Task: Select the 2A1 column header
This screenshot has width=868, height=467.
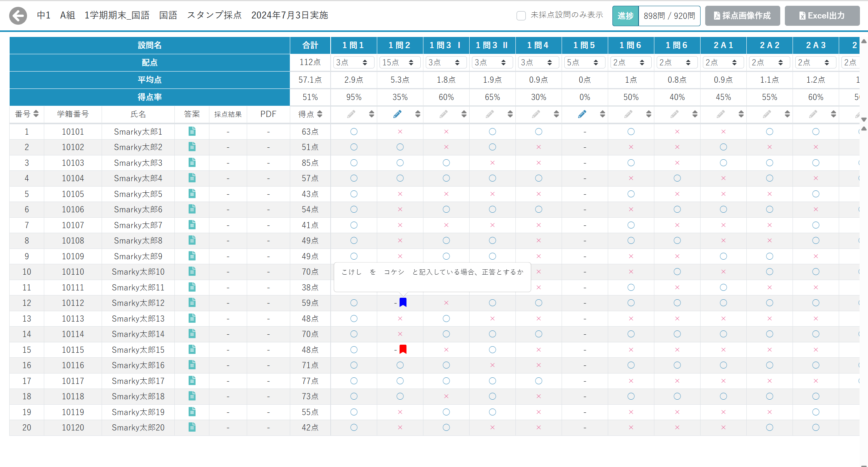Action: point(723,45)
